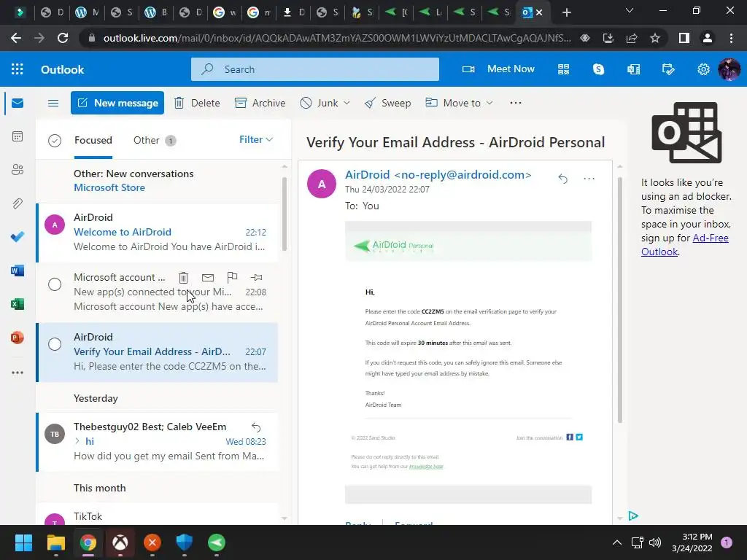Click the ad choices play icon
Image resolution: width=747 pixels, height=560 pixels.
[x=633, y=516]
